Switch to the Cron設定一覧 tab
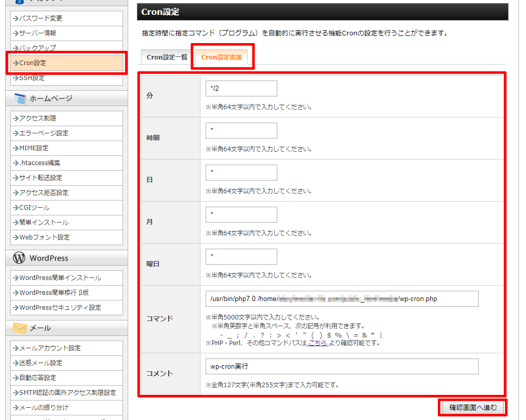Screen dimensions: 526x420 167,57
